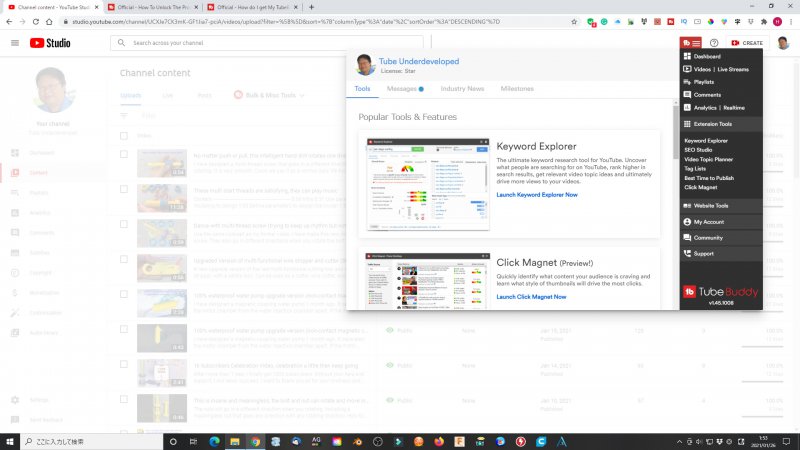Expand the Website Tools section
Viewport: 800px width, 450px height.
click(x=711, y=206)
